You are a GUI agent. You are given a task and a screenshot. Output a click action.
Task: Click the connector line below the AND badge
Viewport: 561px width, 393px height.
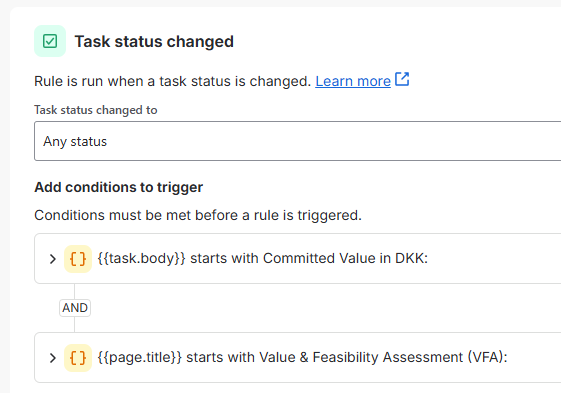(74, 324)
